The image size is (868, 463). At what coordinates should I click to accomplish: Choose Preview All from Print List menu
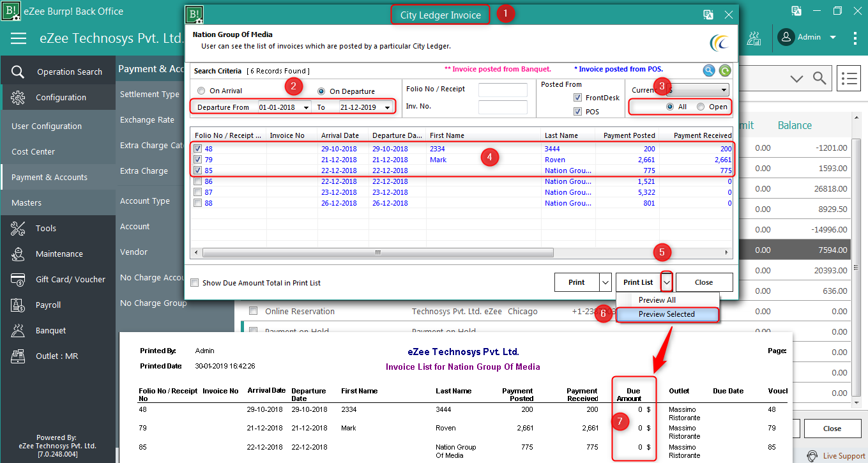(x=657, y=300)
